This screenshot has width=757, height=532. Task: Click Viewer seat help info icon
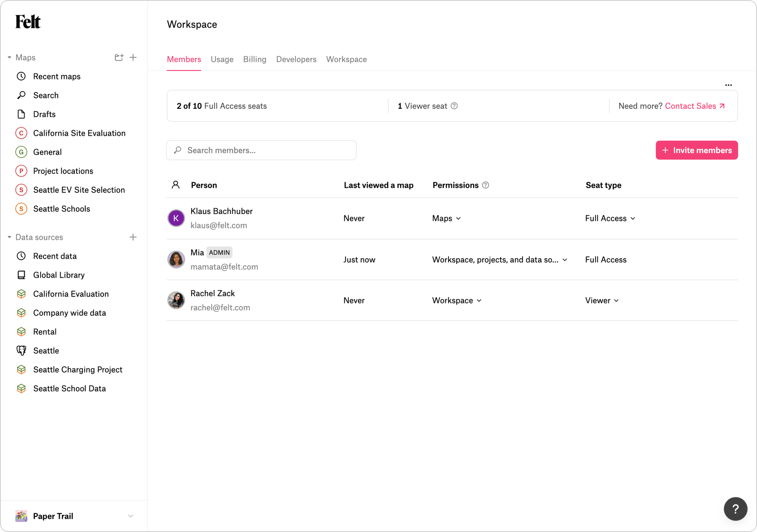click(x=454, y=106)
